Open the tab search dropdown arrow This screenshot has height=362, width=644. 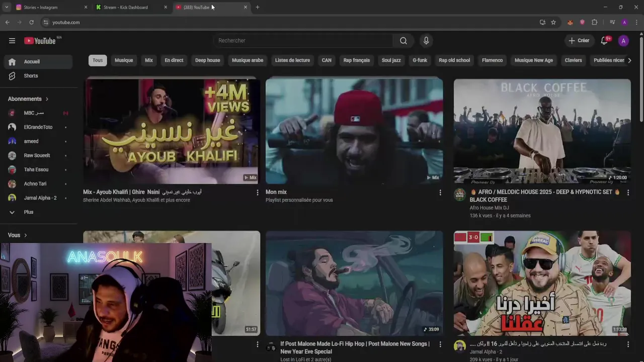(x=7, y=7)
